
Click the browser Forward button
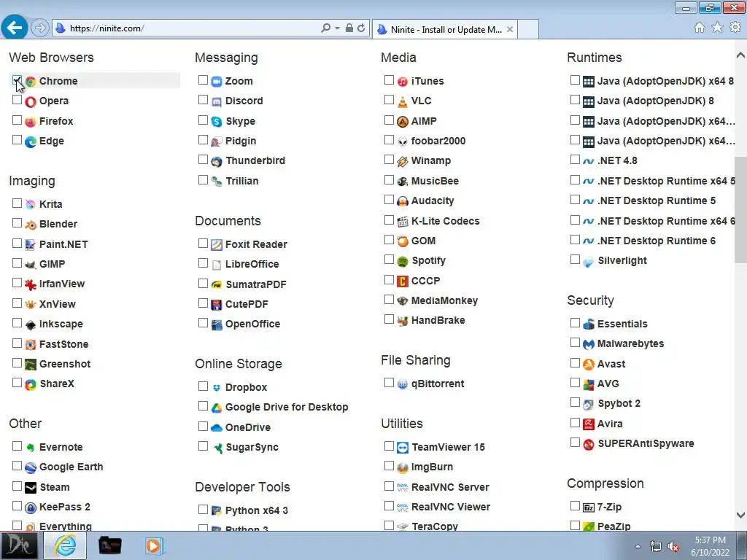[x=40, y=28]
